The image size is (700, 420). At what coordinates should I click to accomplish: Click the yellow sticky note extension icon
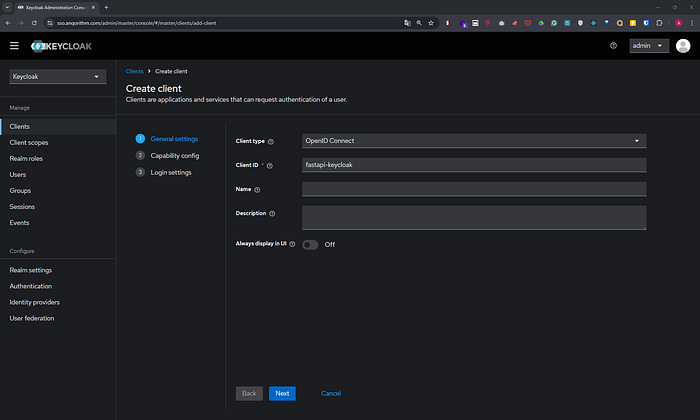coord(633,23)
